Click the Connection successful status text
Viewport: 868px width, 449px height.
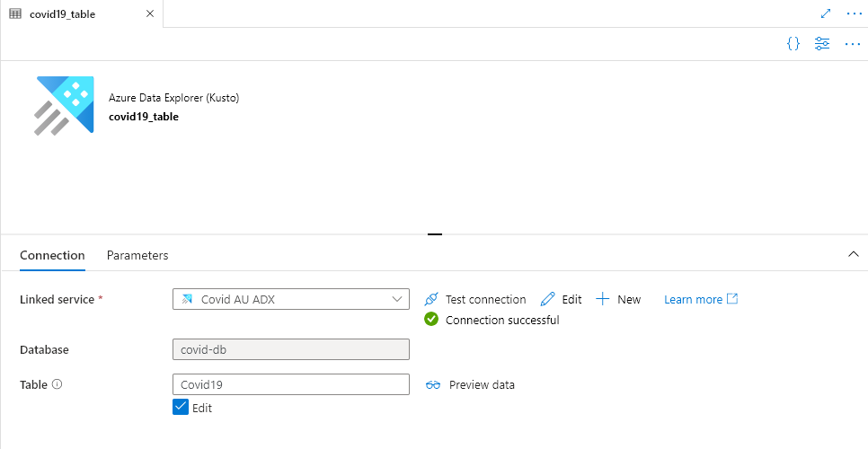point(502,321)
